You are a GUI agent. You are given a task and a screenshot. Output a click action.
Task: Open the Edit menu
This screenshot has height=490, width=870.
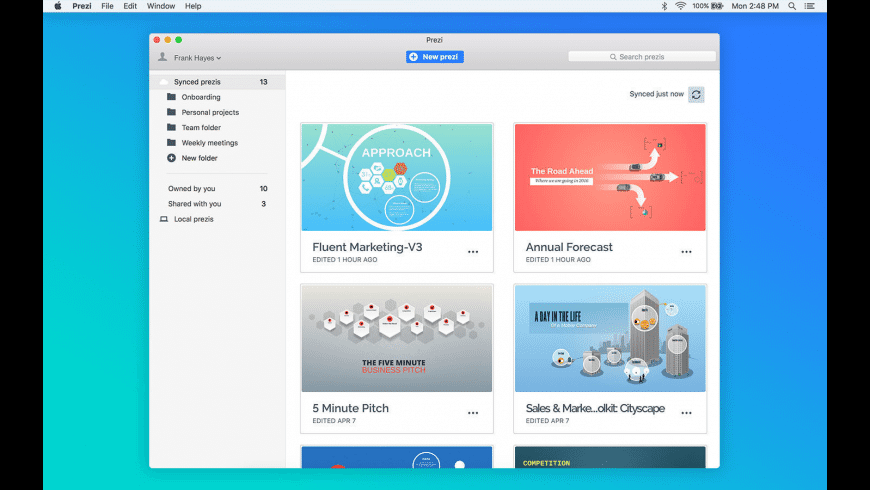click(130, 6)
